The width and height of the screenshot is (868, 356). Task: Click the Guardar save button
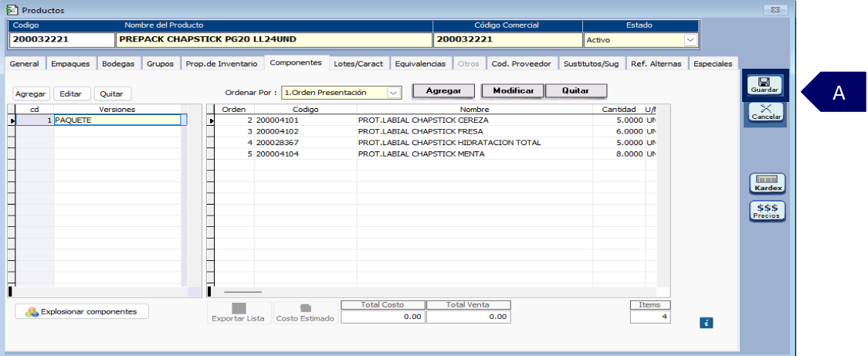[x=765, y=85]
